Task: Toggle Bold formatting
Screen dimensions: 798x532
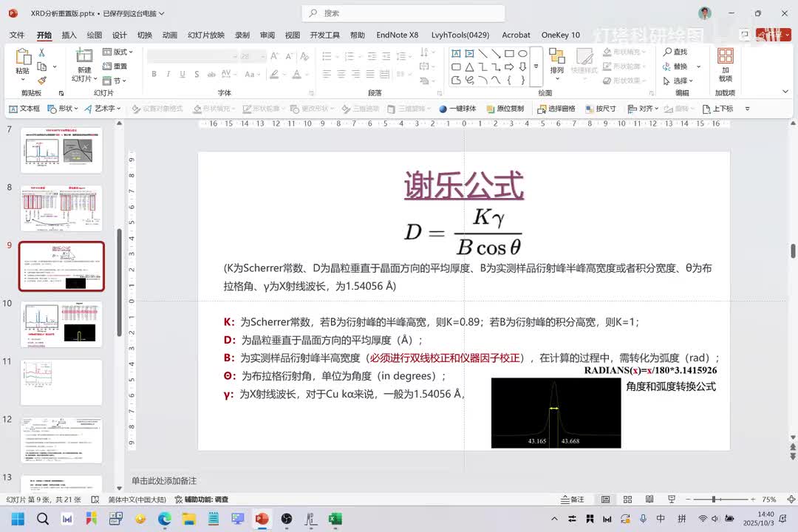Action: pos(154,75)
